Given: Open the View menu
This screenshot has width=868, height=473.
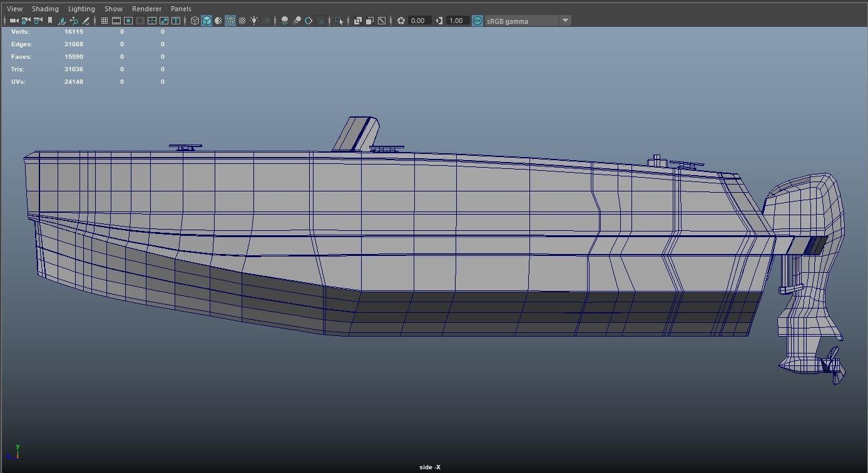Looking at the screenshot, I should (x=14, y=9).
